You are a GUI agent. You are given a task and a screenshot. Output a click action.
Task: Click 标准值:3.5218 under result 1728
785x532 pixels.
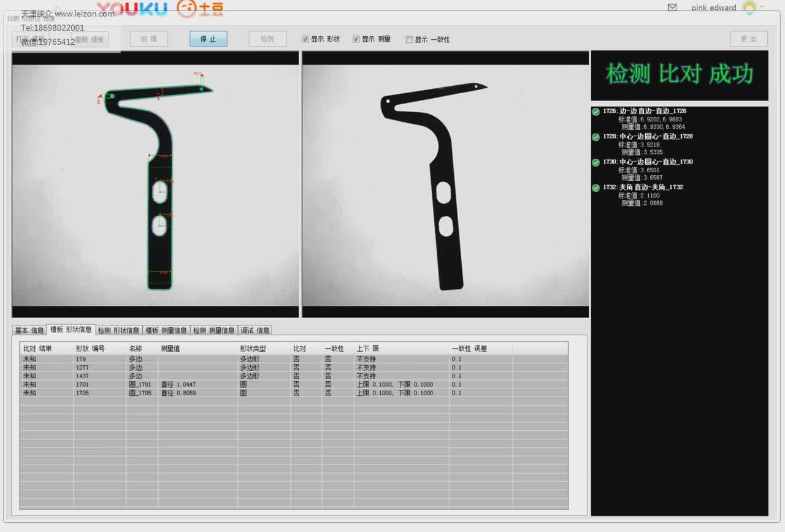639,145
